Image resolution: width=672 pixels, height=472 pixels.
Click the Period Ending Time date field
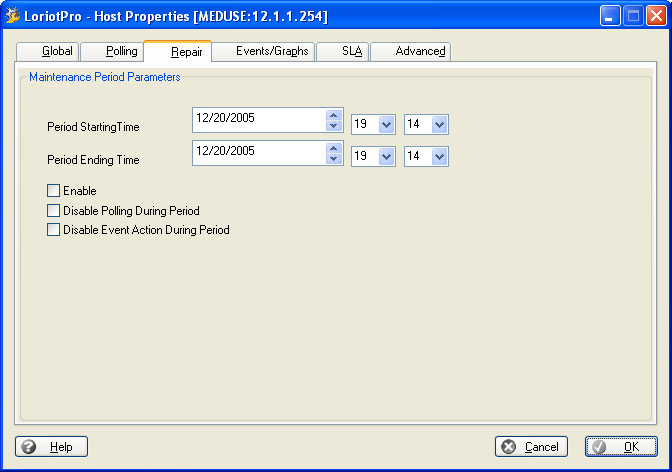(258, 152)
